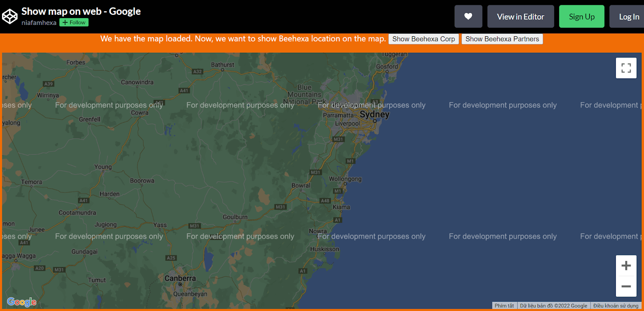The image size is (644, 311).
Task: Click Show Beehexa Corp button
Action: point(423,39)
